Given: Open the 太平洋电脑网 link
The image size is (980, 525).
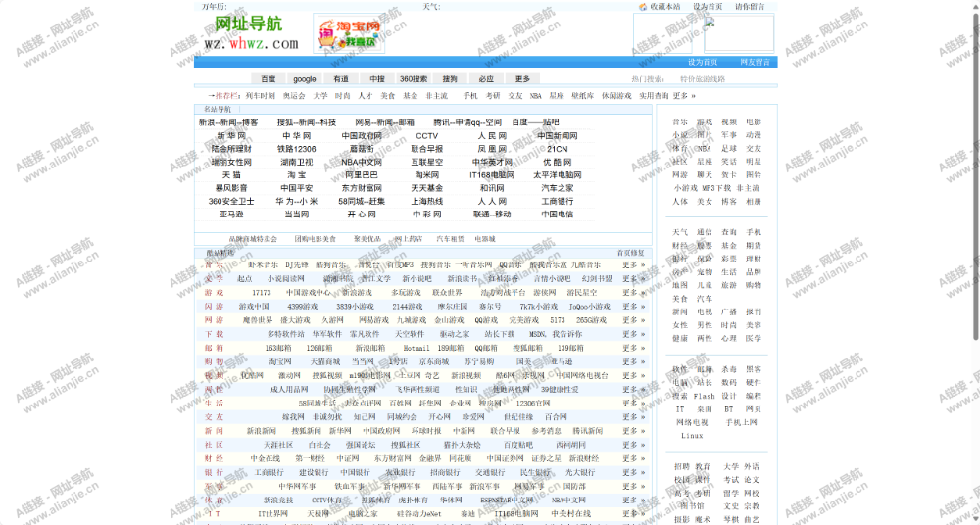Looking at the screenshot, I should point(558,175).
